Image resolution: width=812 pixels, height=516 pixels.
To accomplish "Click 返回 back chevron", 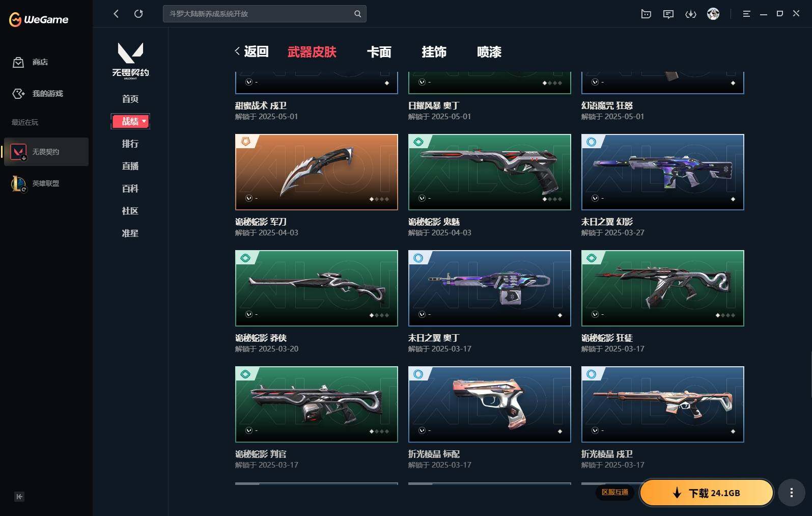I will pyautogui.click(x=251, y=51).
